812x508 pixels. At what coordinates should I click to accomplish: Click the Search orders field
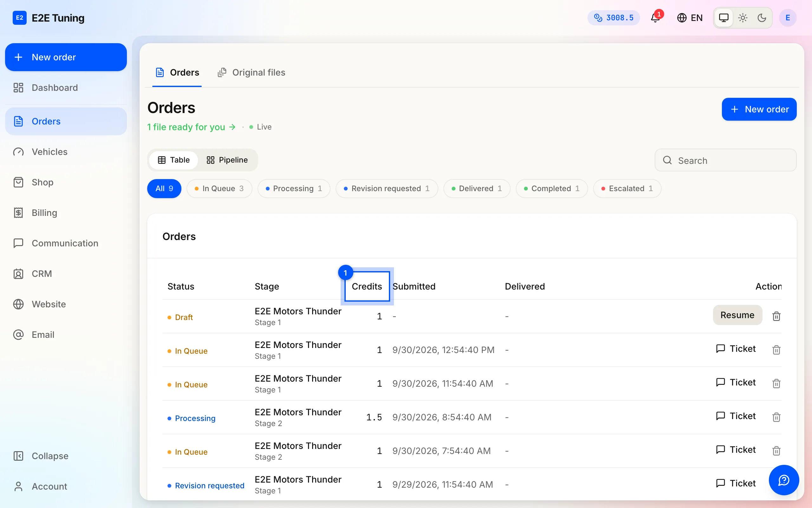(x=725, y=160)
